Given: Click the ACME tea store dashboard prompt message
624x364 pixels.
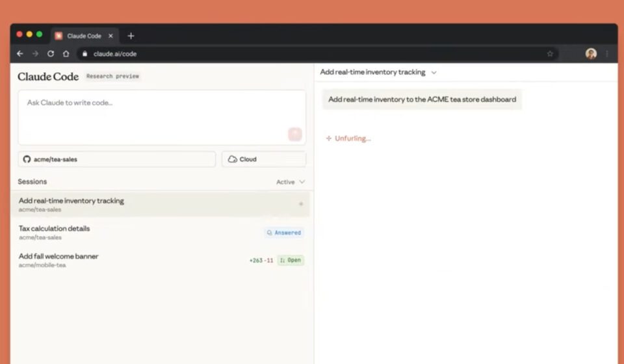Looking at the screenshot, I should coord(422,99).
